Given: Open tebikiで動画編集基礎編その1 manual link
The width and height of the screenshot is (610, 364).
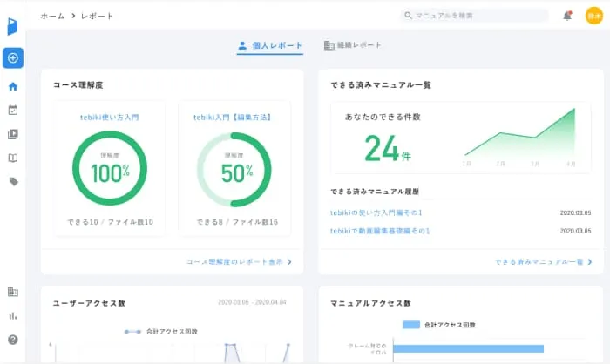Looking at the screenshot, I should 380,231.
